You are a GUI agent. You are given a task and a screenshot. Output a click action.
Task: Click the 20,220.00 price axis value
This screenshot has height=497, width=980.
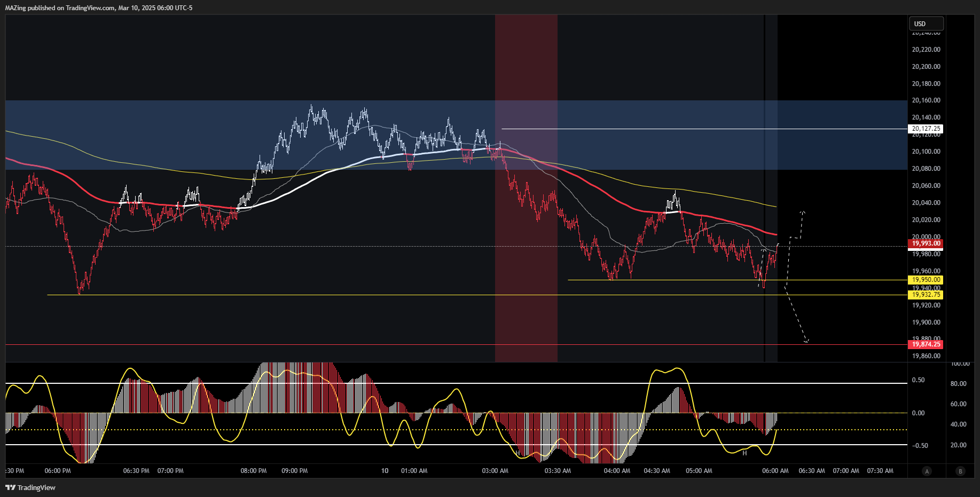coord(926,50)
